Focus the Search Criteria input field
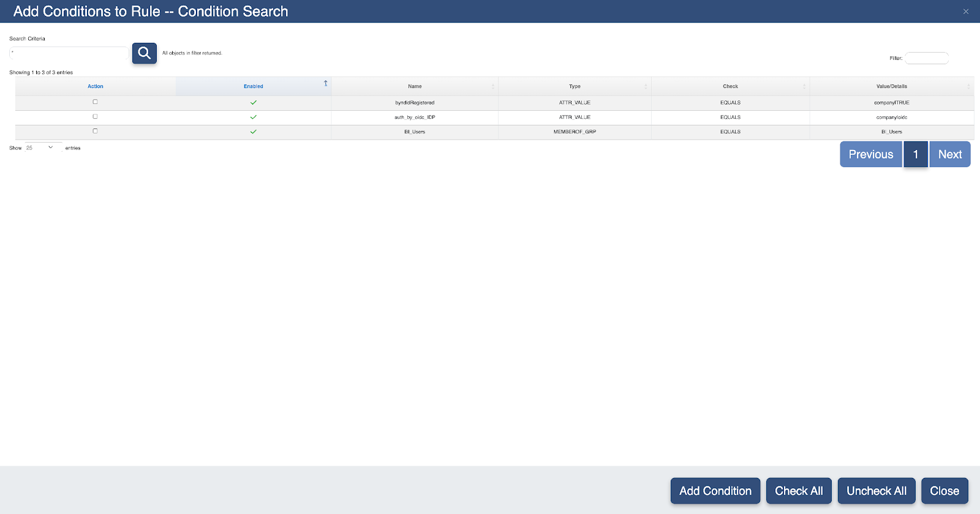 69,53
